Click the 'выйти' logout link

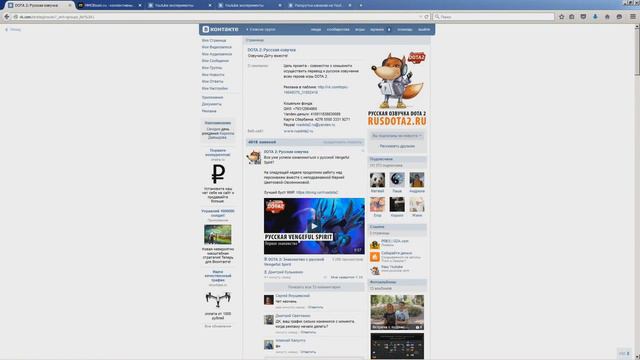(424, 29)
